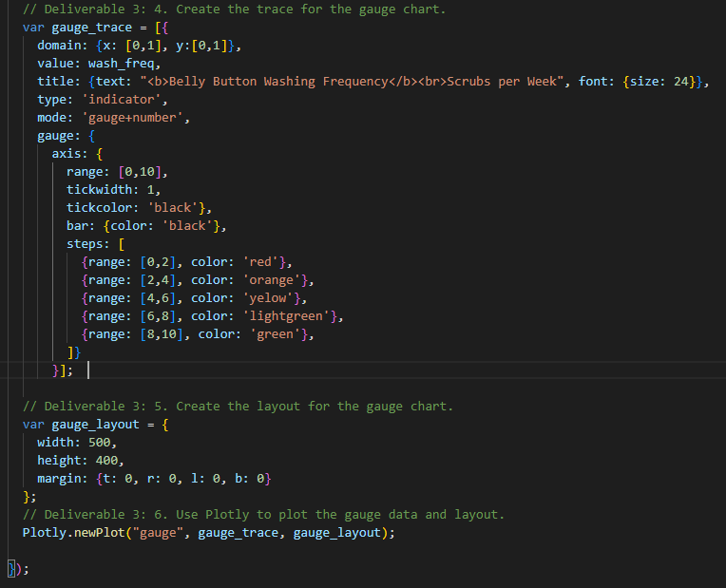Click the newPlot method name
The height and width of the screenshot is (588, 726).
tap(100, 533)
